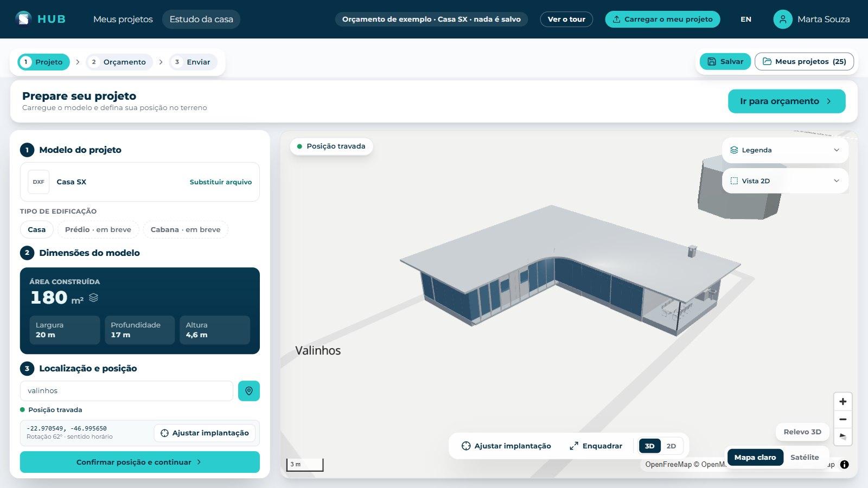Screen dimensions: 868x488
Task: Click the location search field containing valinhos
Action: [x=126, y=391]
